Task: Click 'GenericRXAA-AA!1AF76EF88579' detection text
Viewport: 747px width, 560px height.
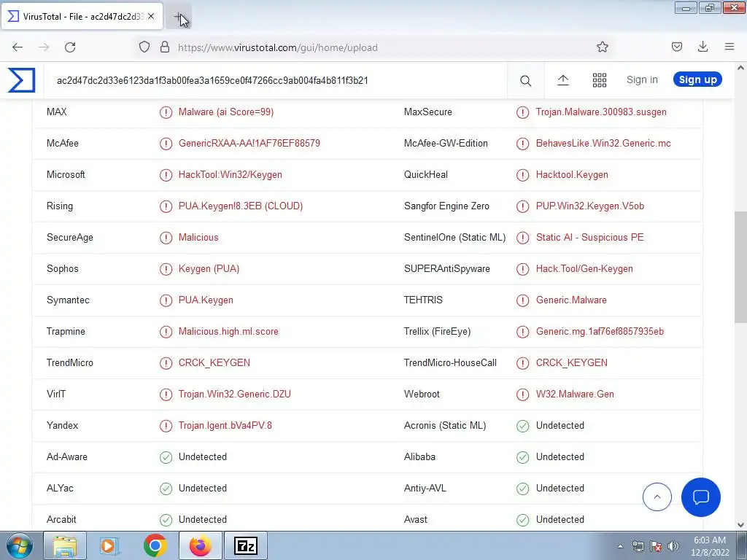Action: pyautogui.click(x=249, y=144)
